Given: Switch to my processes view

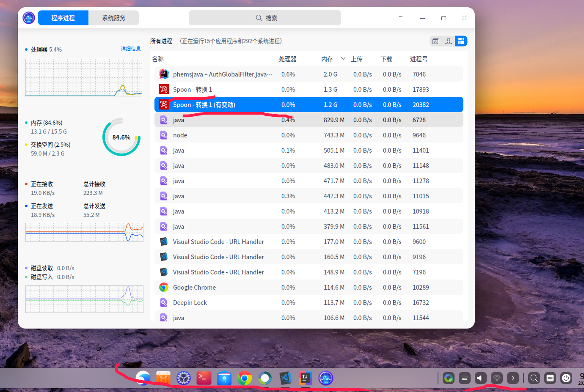Looking at the screenshot, I should 448,41.
